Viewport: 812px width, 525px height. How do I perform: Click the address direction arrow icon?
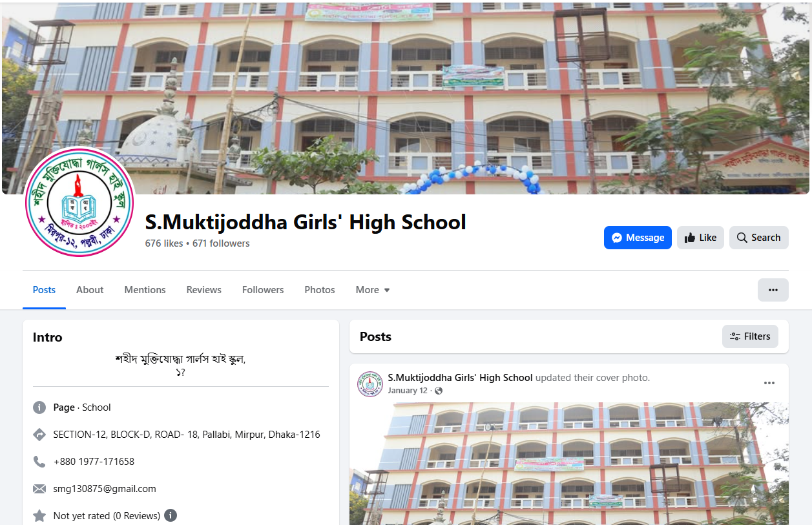[x=39, y=435]
